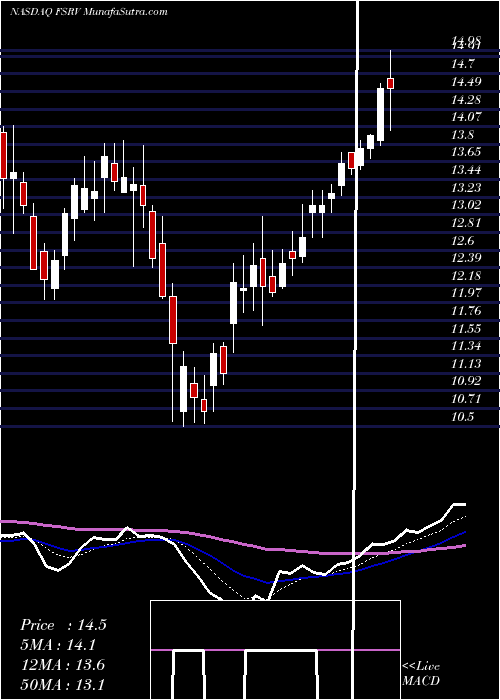Select the '50MA : 13.1' readout

(x=63, y=685)
